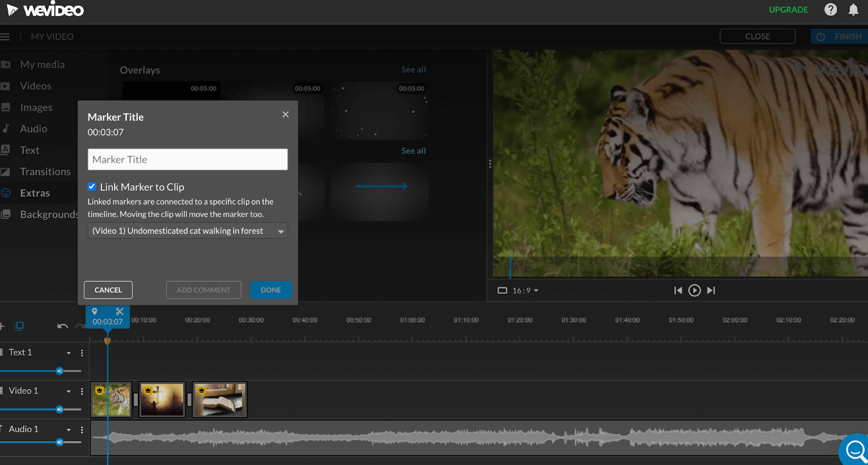Adjust the Video 1 volume slider
The image size is (868, 465).
[59, 410]
